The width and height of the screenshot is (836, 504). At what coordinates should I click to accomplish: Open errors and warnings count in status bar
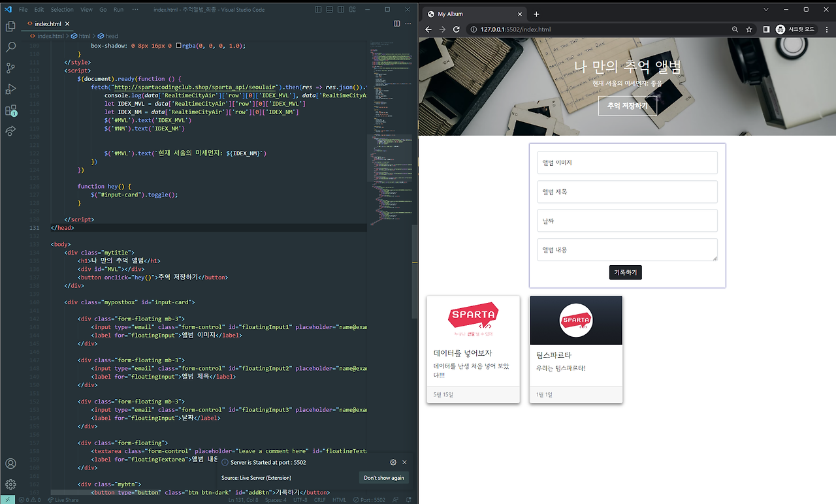[x=30, y=500]
